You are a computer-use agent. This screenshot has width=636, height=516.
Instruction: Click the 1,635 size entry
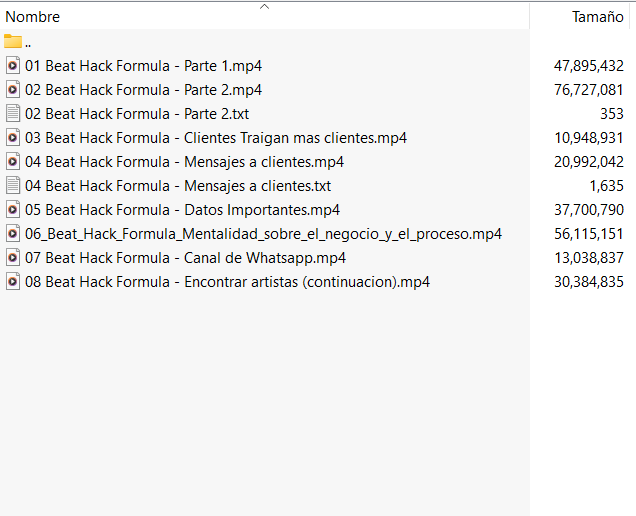pos(606,186)
